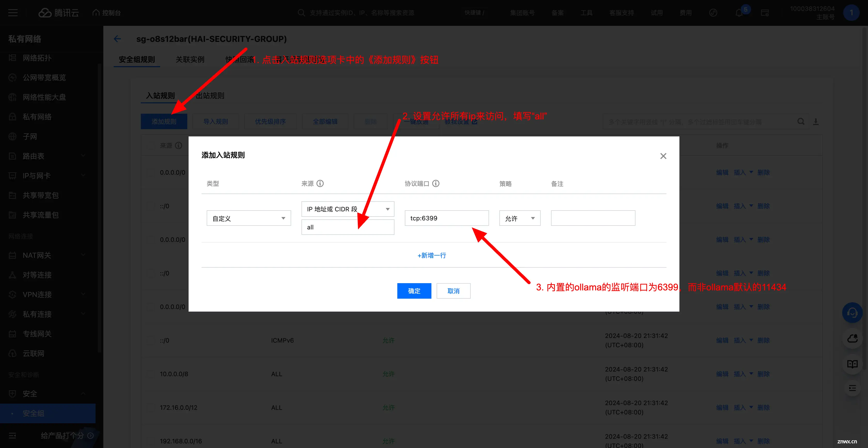This screenshot has height=448, width=868.
Task: Check the 172.16.0.0/12 rule checkbox
Action: 151,407
